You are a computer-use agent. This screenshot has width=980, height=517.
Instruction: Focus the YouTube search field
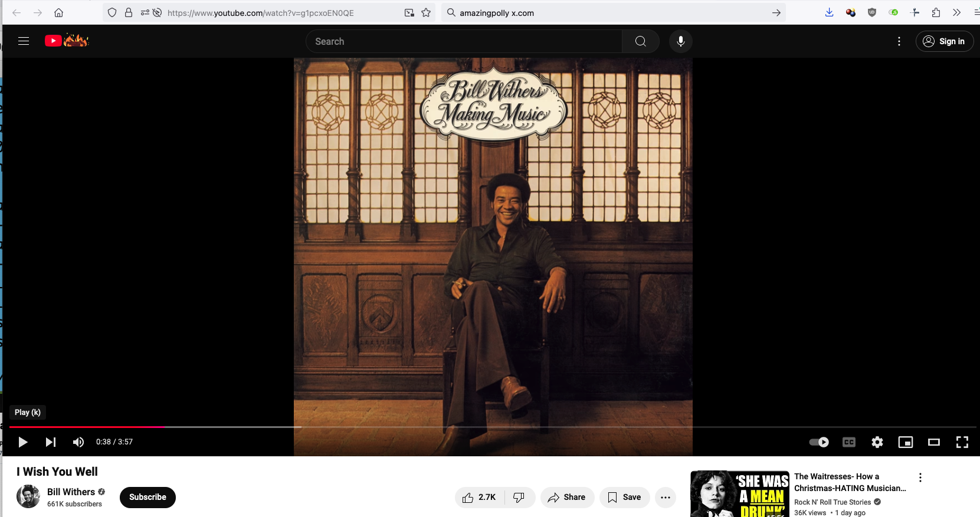pyautogui.click(x=464, y=41)
